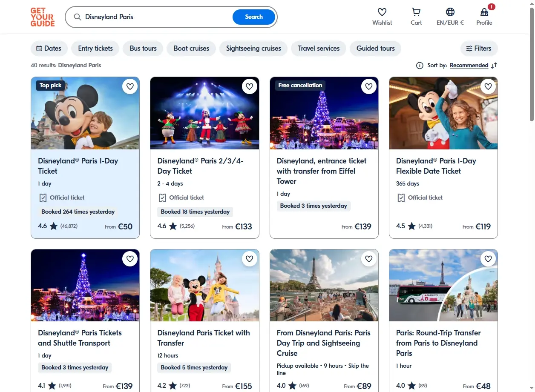The image size is (535, 392).
Task: Open Disneyland entrance ticket with transfer title
Action: (x=322, y=171)
